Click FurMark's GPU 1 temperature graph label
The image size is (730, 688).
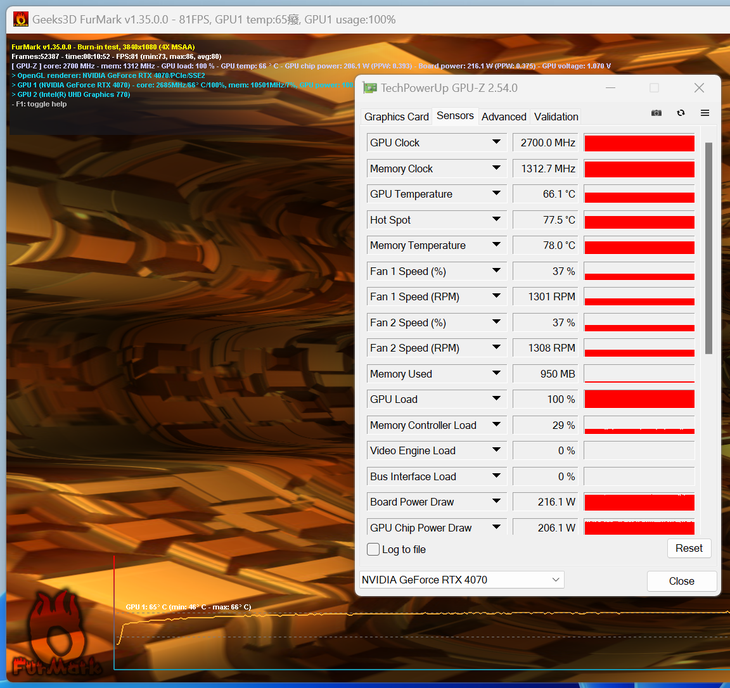point(189,607)
